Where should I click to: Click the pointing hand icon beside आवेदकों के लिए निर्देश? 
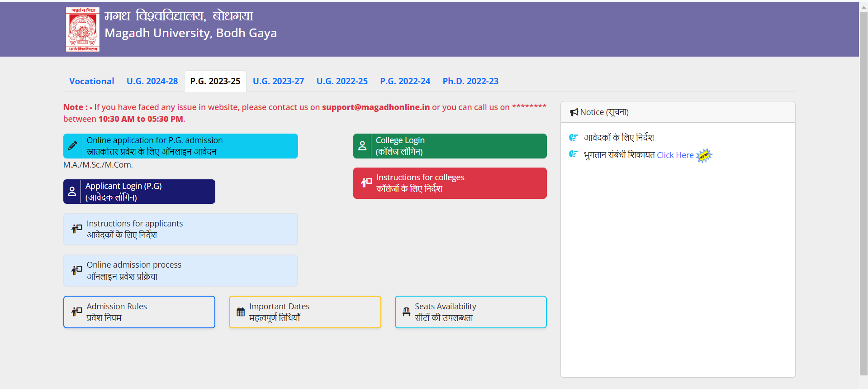tap(574, 137)
